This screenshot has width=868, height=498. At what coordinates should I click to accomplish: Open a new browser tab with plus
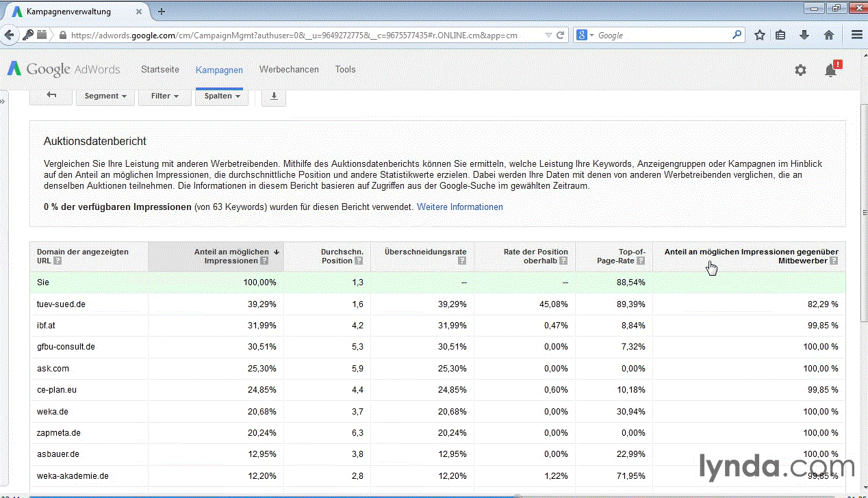(162, 11)
